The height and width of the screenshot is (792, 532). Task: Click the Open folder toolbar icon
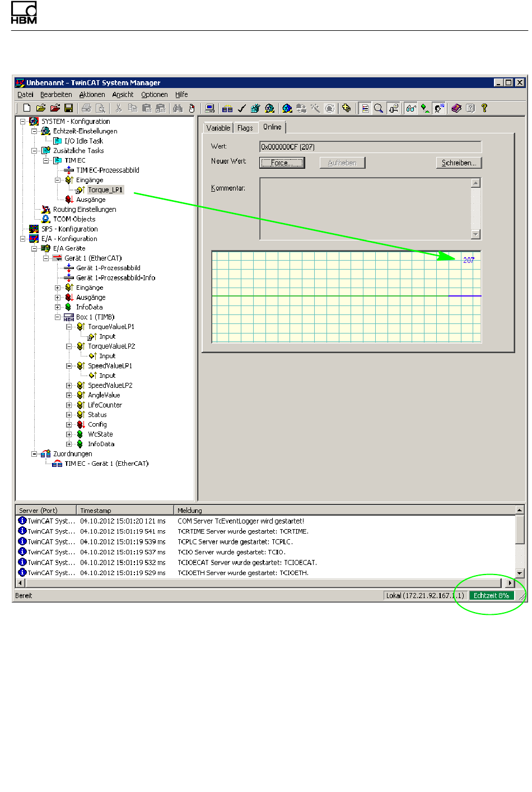coord(41,108)
